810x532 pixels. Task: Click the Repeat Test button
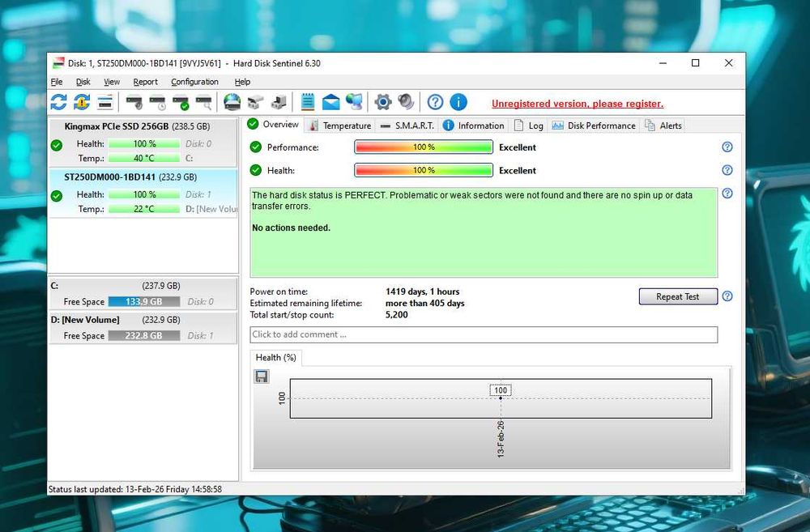point(678,296)
